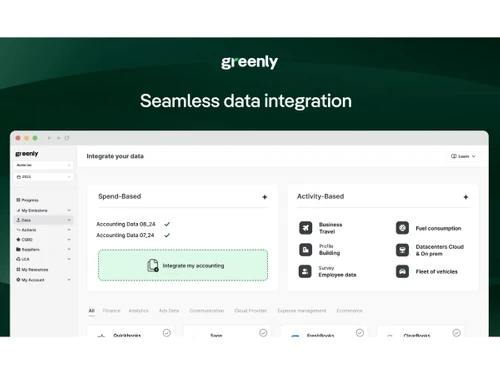Click the browser back arrow
The height and width of the screenshot is (375, 500).
[x=49, y=138]
